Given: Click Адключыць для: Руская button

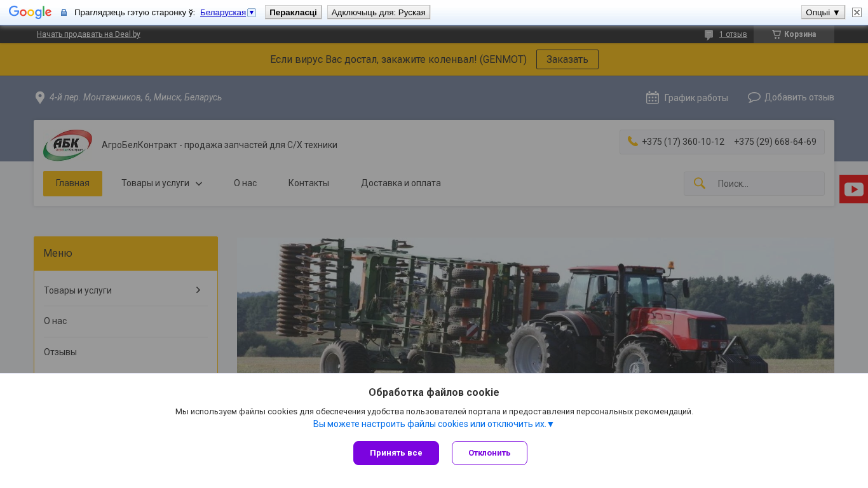Looking at the screenshot, I should pyautogui.click(x=379, y=12).
